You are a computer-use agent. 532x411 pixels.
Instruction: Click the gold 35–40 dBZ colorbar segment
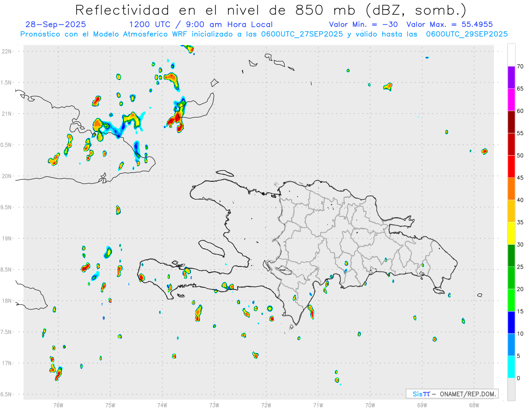click(x=511, y=211)
